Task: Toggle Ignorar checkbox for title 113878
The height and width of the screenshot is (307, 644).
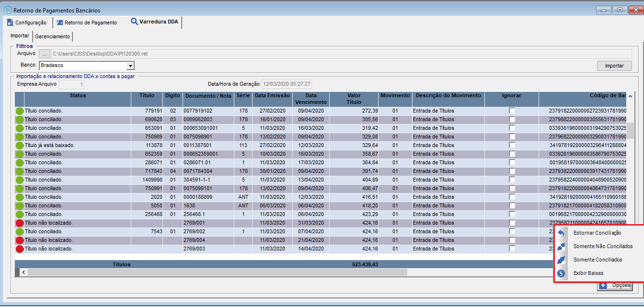Action: [x=512, y=146]
